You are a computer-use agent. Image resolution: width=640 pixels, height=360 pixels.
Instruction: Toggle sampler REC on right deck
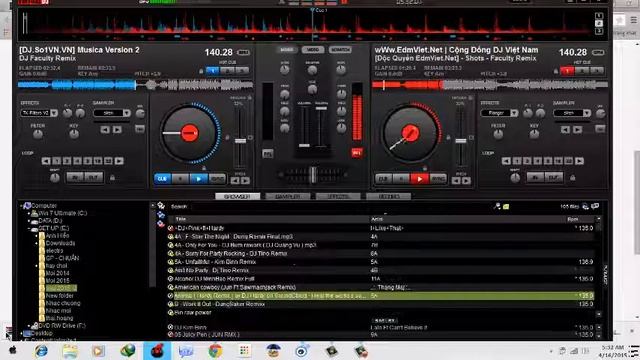[600, 129]
